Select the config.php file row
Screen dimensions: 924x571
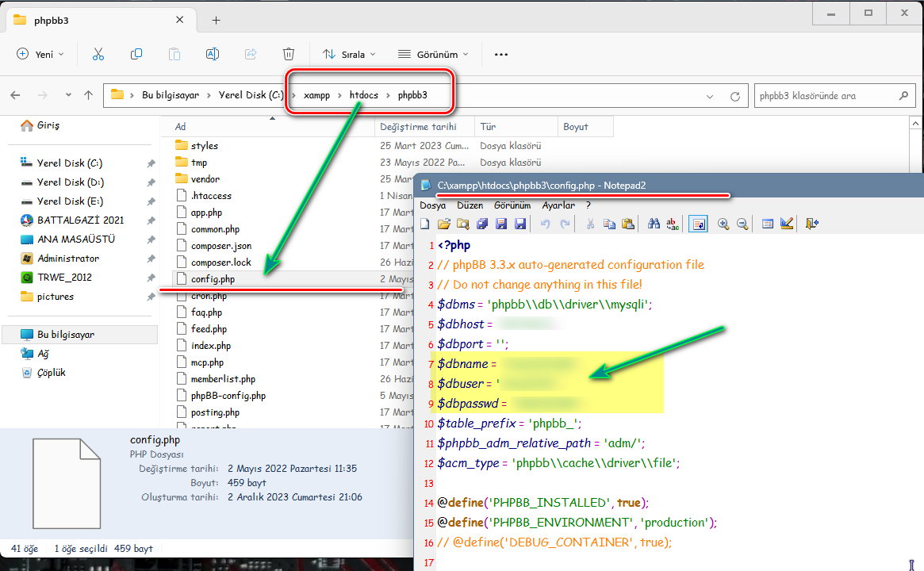(x=293, y=279)
